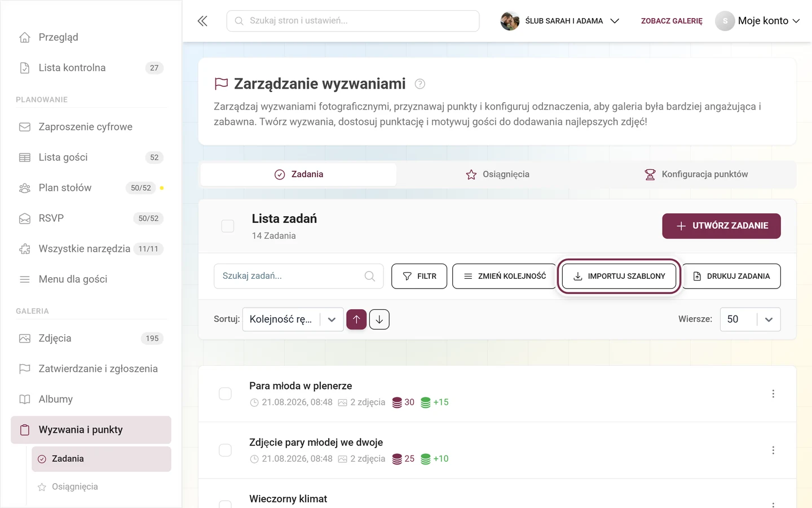Viewport: 812px width, 508px height.
Task: Click the wedding couple avatar thumbnail
Action: pos(510,21)
